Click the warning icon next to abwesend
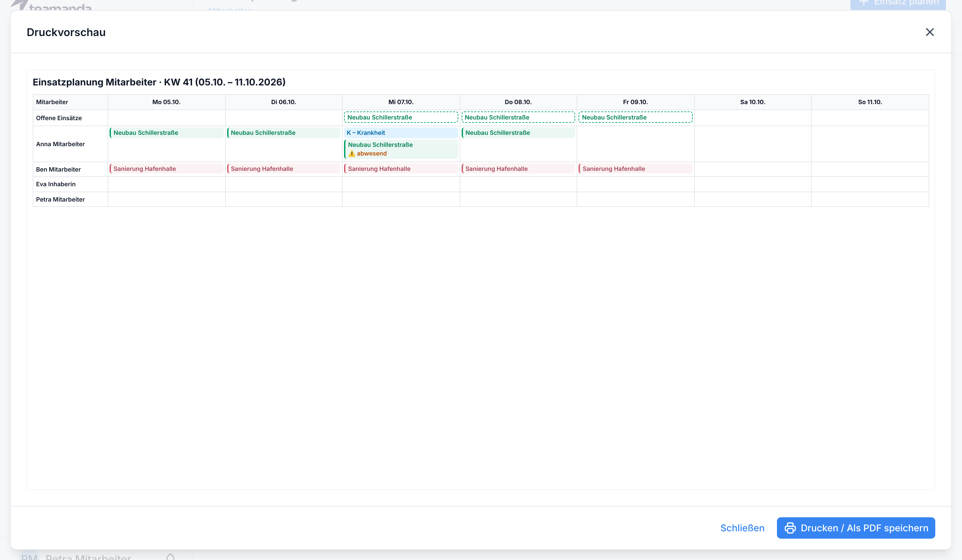Screen dimensions: 962x560 [x=352, y=154]
